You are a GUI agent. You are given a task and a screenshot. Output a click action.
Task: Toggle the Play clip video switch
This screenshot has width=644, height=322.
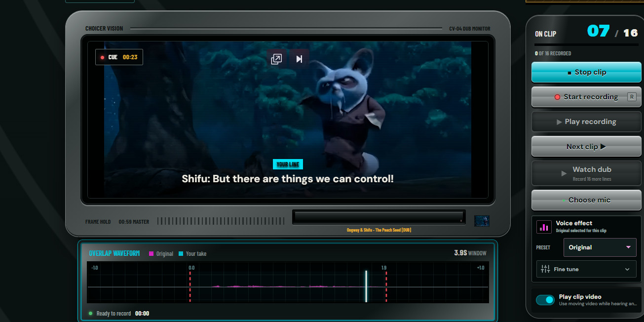545,300
